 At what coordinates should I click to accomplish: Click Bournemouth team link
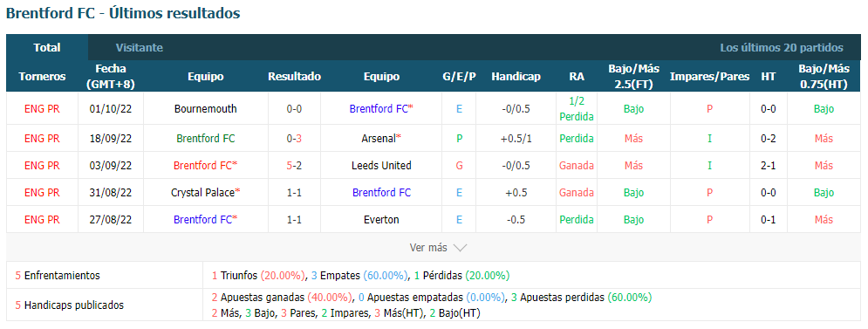pos(205,108)
